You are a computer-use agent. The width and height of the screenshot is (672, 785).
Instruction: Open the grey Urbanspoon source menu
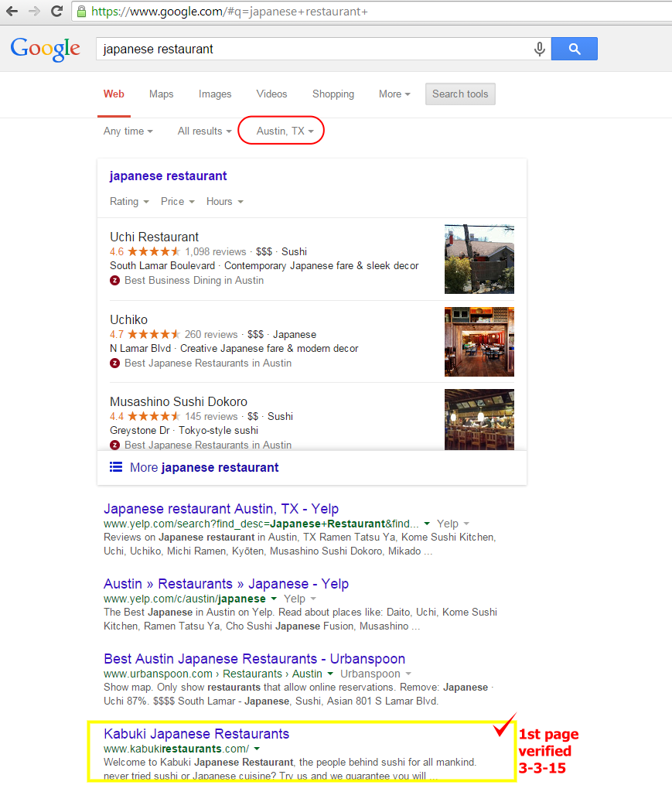(x=376, y=674)
